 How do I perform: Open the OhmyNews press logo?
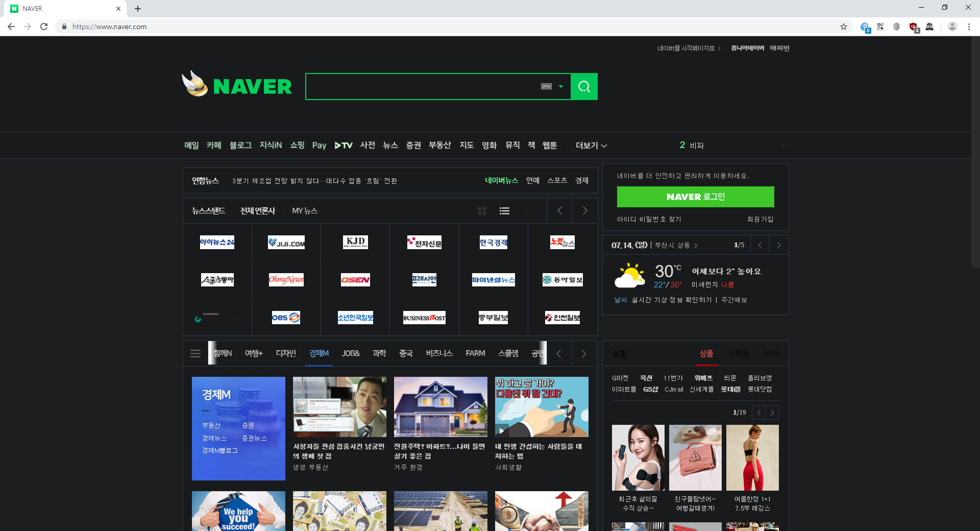pos(286,280)
